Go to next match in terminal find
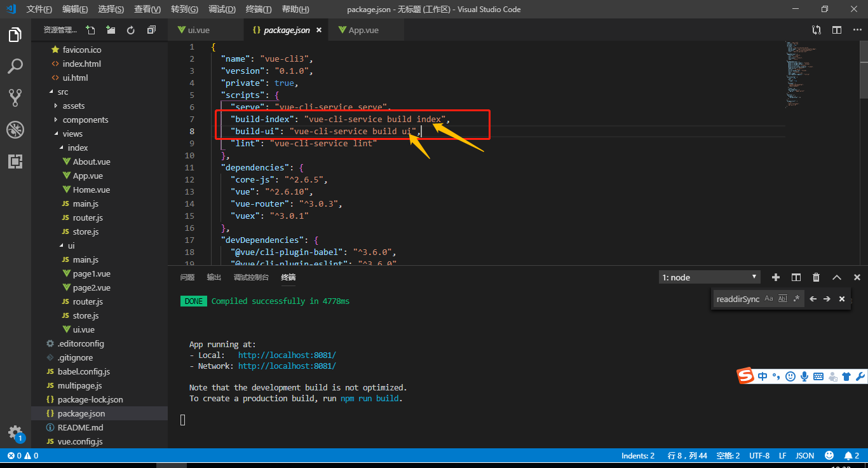 (x=827, y=299)
